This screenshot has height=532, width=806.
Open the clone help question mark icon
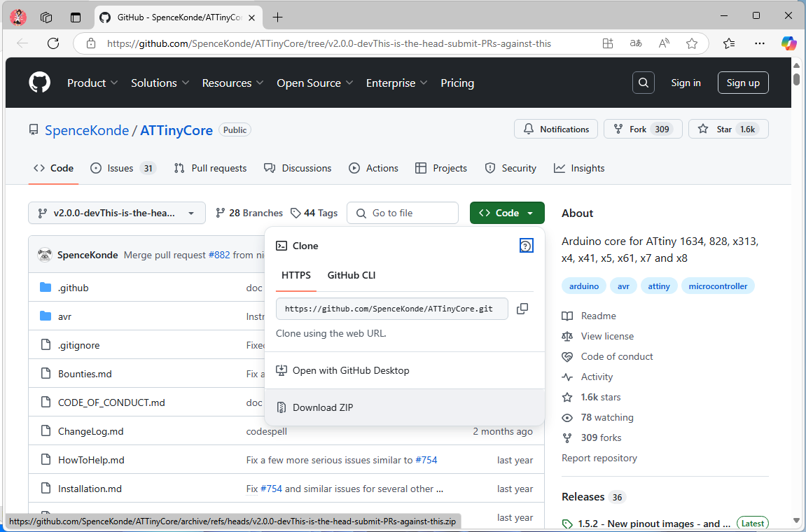527,246
